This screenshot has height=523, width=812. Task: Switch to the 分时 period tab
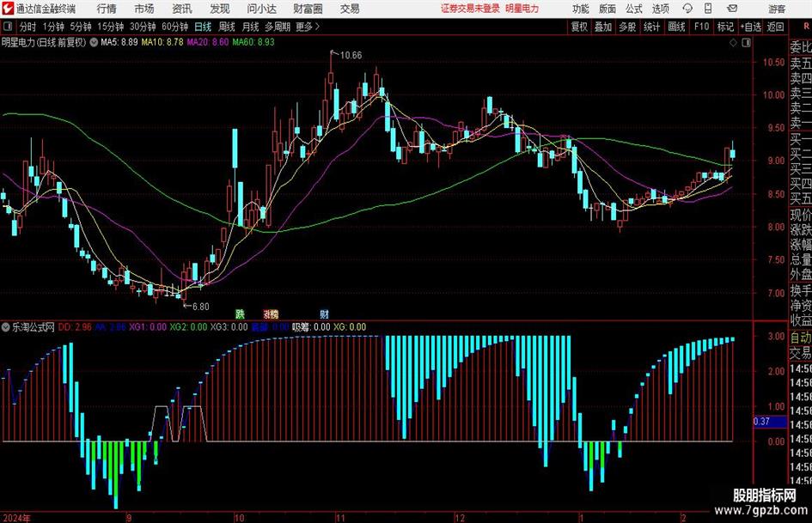(27, 27)
